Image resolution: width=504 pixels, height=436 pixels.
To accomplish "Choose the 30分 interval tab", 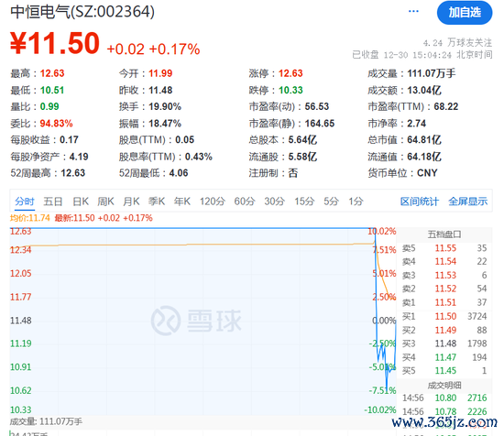I will coord(275,202).
